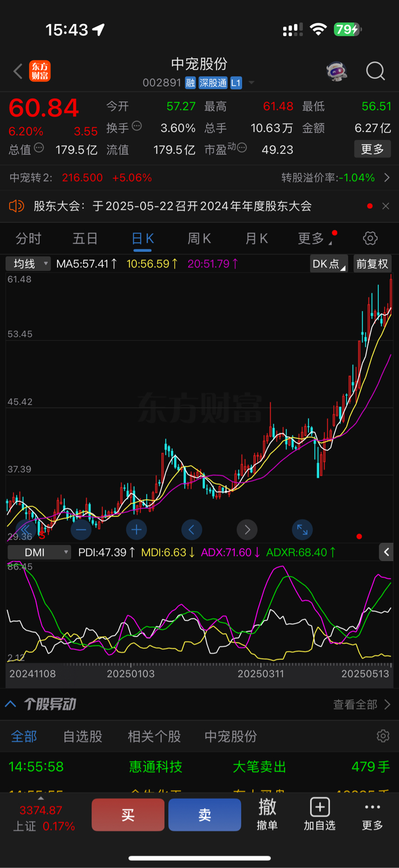Zoom in chart with plus button
This screenshot has height=868, width=399.
(x=137, y=529)
